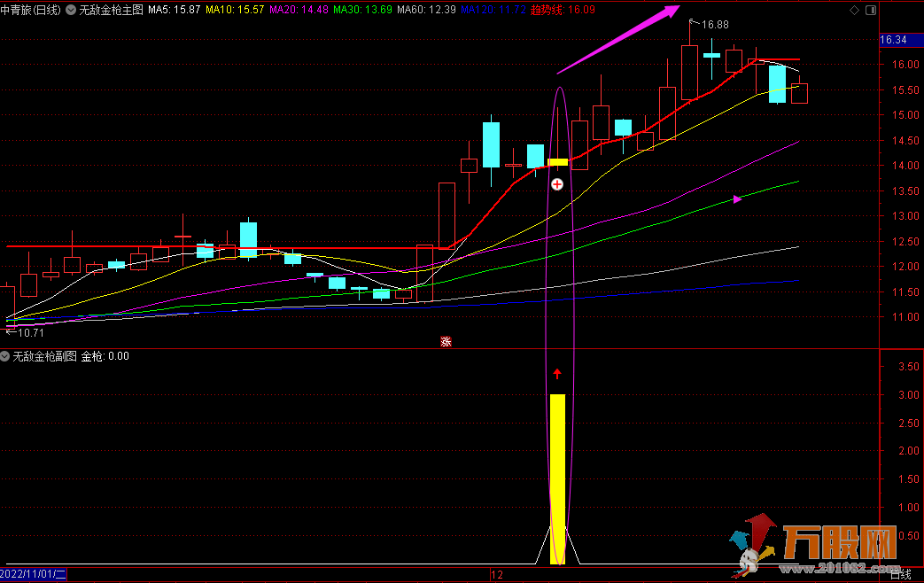
Task: Click the yellow candlestick in the main chart
Action: (557, 161)
